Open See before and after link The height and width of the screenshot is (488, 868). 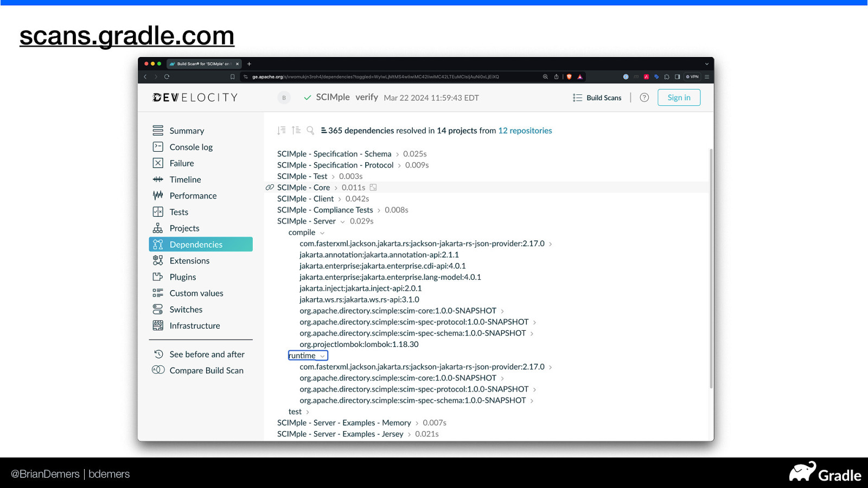207,354
